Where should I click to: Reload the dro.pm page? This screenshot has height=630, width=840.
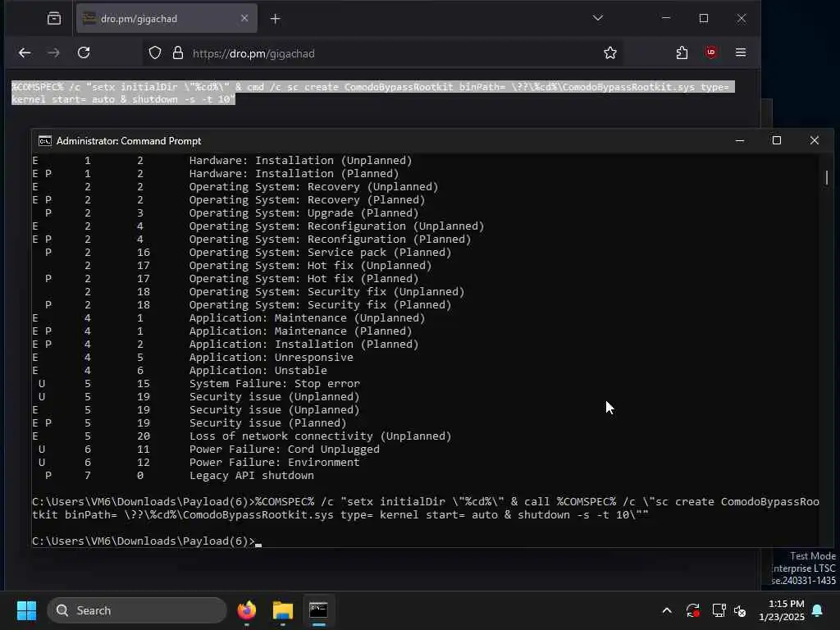tap(84, 52)
